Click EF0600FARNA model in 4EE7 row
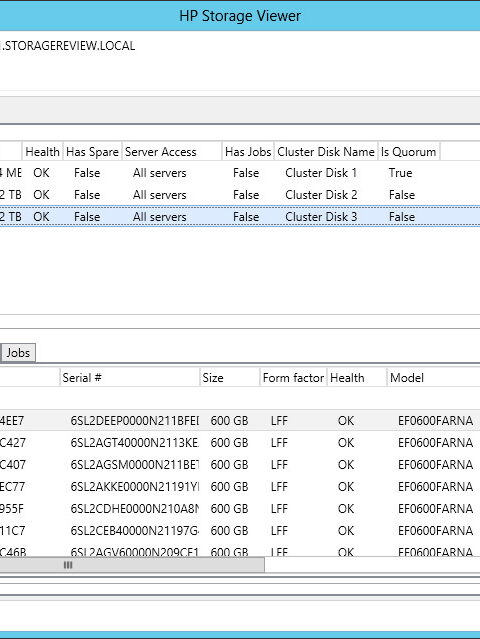Viewport: 480px width, 639px height. 436,421
